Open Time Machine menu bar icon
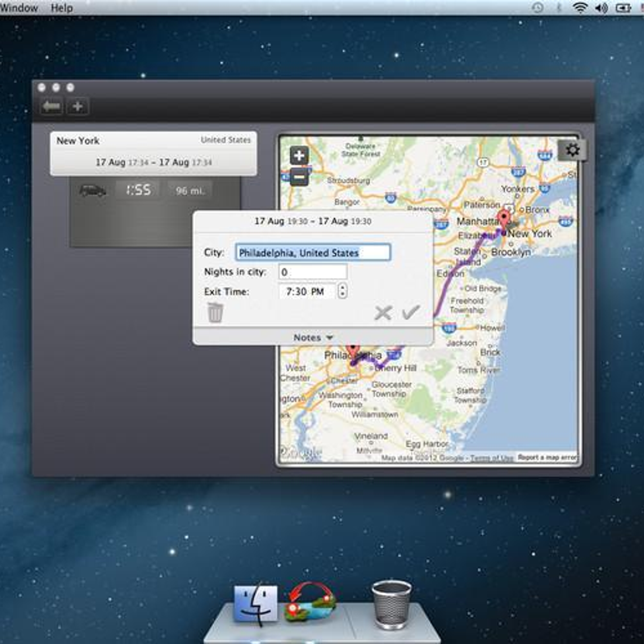This screenshot has height=644, width=644. point(537,8)
